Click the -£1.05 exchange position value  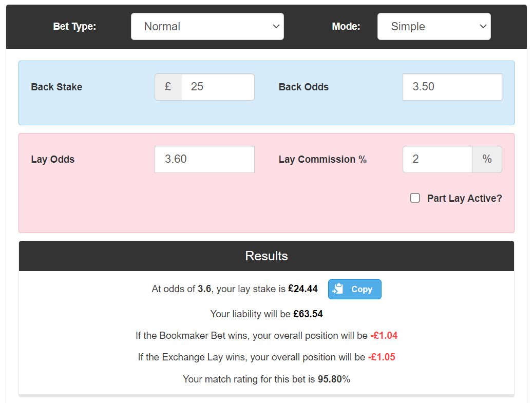point(382,357)
